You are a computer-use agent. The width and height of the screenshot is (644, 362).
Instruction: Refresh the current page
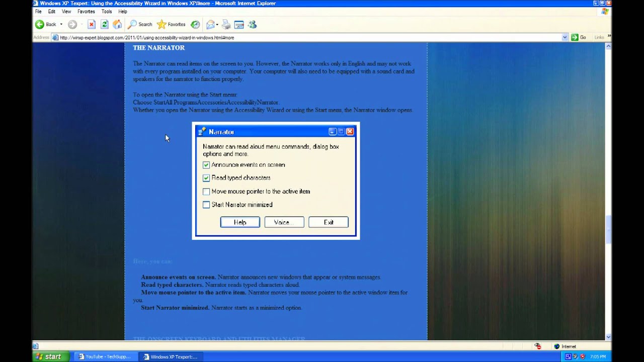[104, 24]
